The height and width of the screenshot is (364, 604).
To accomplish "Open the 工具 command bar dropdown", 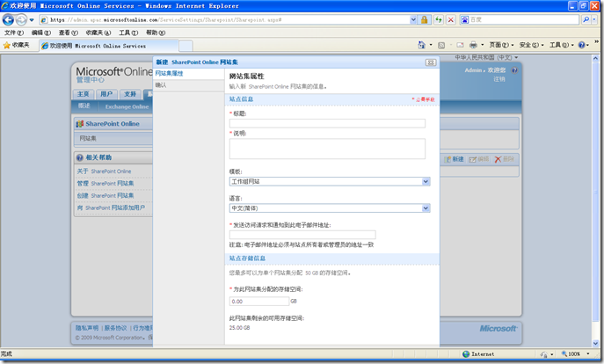I will coord(561,45).
